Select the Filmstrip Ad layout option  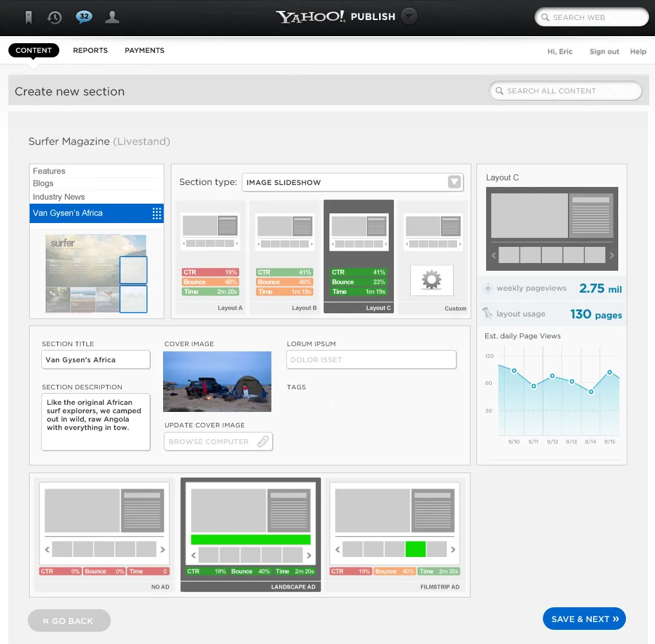tap(395, 534)
